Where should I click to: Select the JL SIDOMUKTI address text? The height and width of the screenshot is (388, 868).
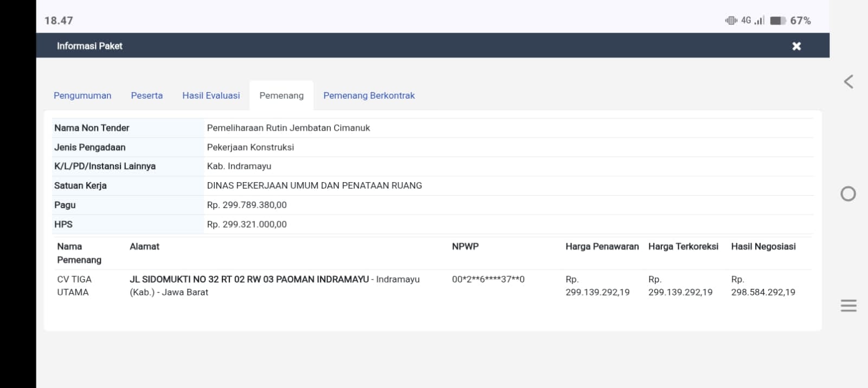[249, 280]
